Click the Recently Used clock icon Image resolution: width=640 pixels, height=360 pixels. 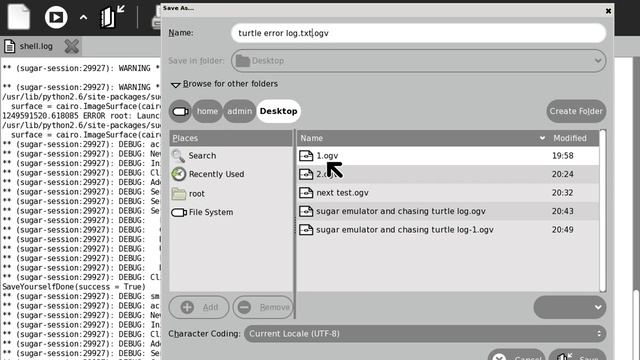click(x=178, y=174)
